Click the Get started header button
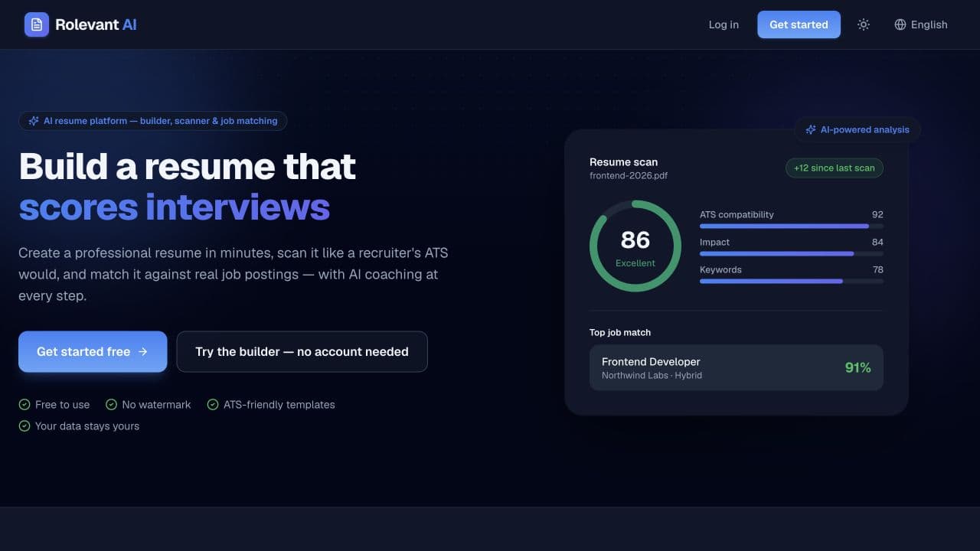980x551 pixels. point(799,24)
